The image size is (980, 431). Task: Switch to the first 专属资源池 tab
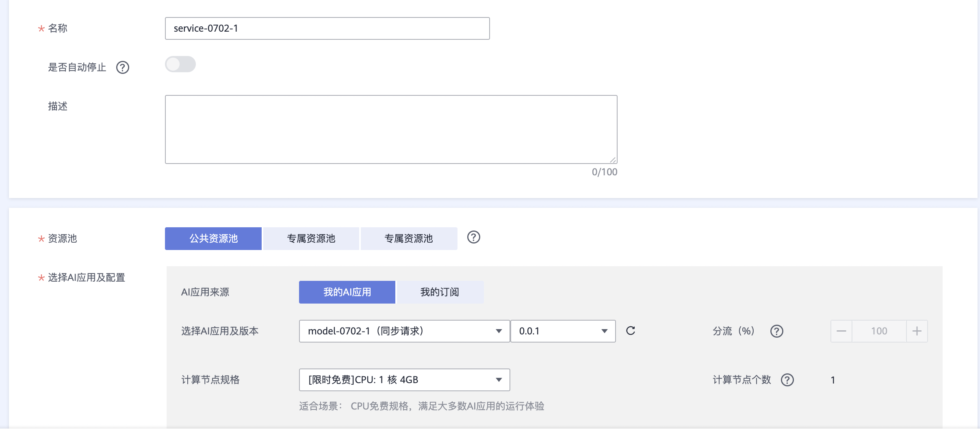pos(311,239)
